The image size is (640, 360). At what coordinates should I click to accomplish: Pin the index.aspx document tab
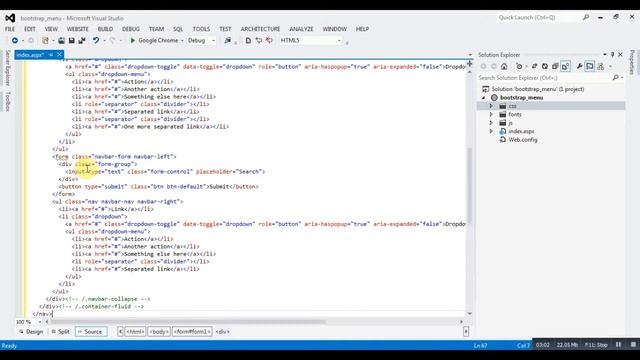tap(51, 55)
